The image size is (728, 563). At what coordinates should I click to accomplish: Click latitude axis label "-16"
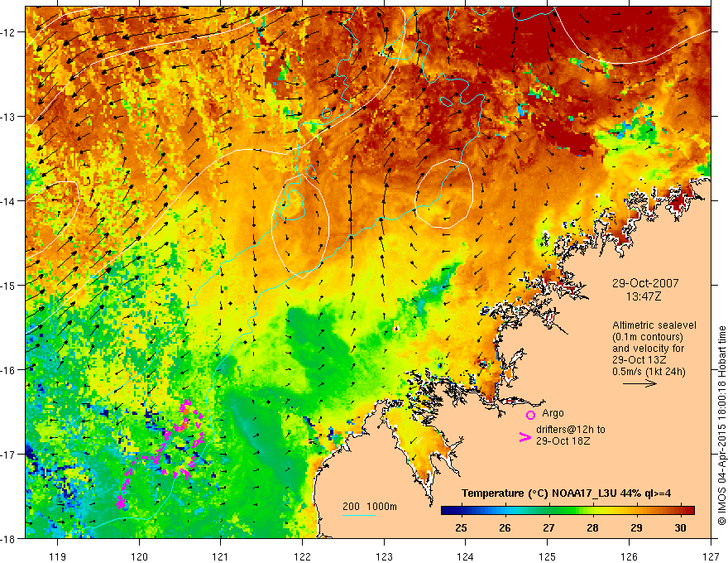tap(9, 370)
